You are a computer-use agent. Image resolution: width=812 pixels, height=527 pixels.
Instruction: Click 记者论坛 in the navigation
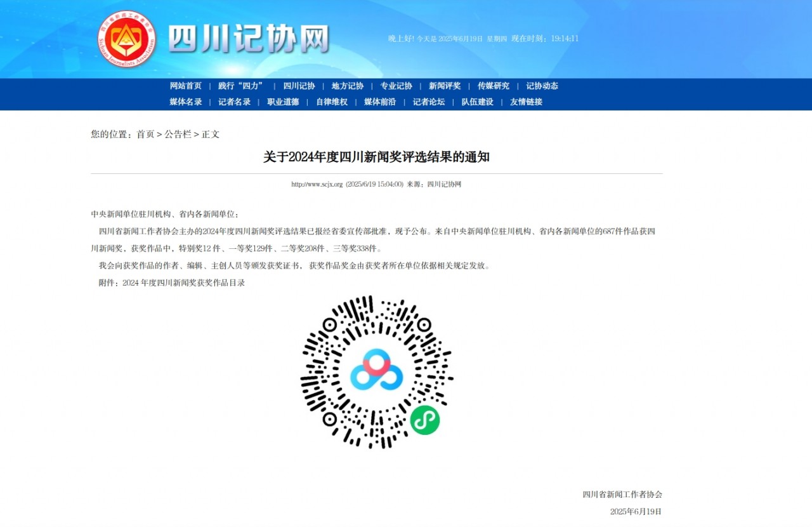coord(429,102)
